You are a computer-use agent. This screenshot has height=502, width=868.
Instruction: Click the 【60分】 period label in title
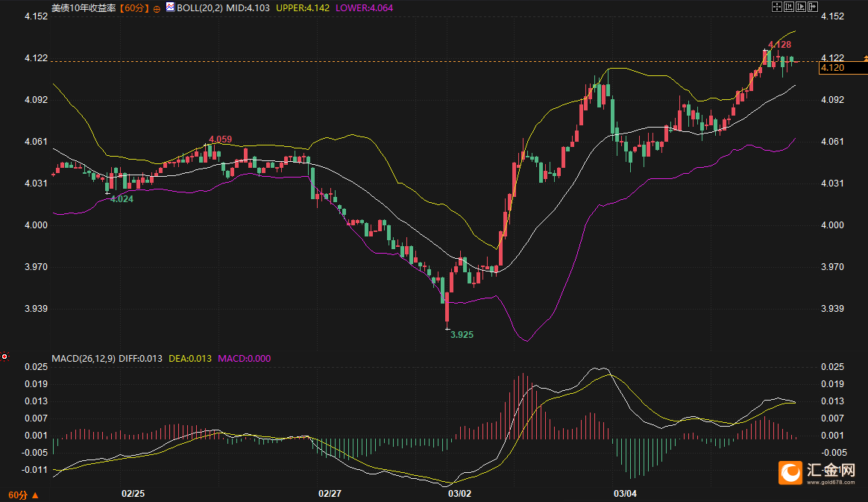pyautogui.click(x=134, y=8)
